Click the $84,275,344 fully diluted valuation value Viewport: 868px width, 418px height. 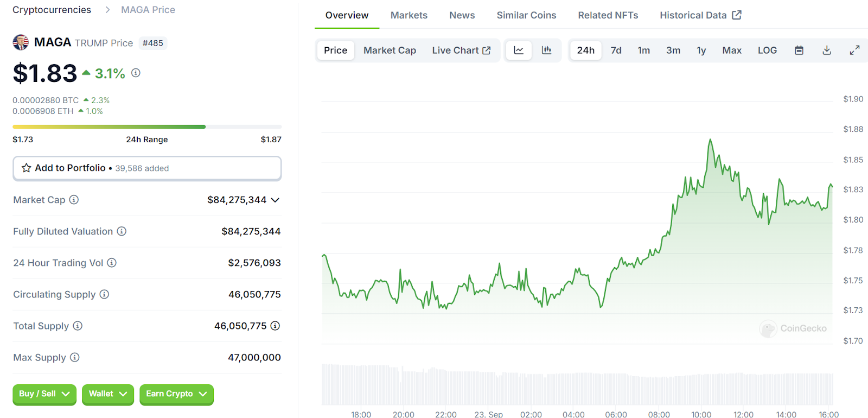pyautogui.click(x=251, y=231)
